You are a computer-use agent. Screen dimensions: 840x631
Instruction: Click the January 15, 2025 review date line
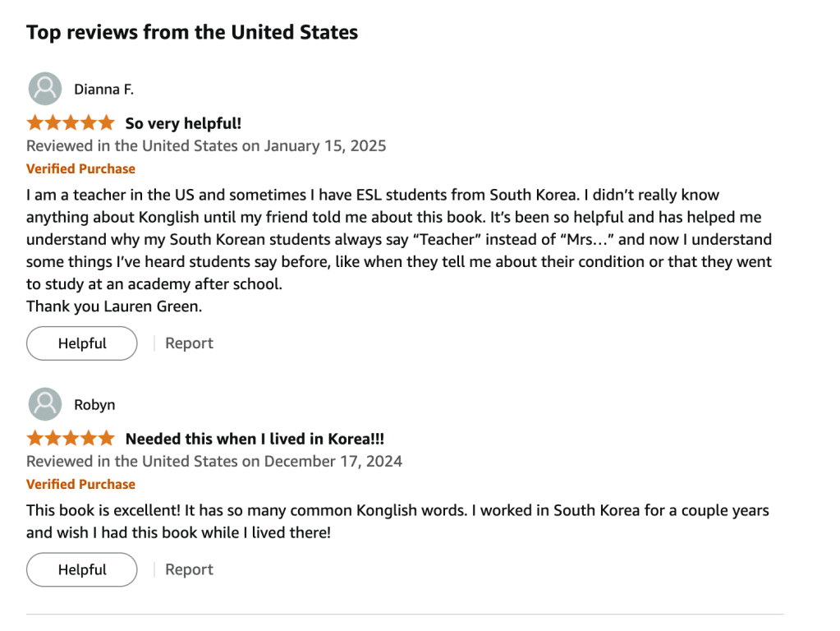click(206, 146)
